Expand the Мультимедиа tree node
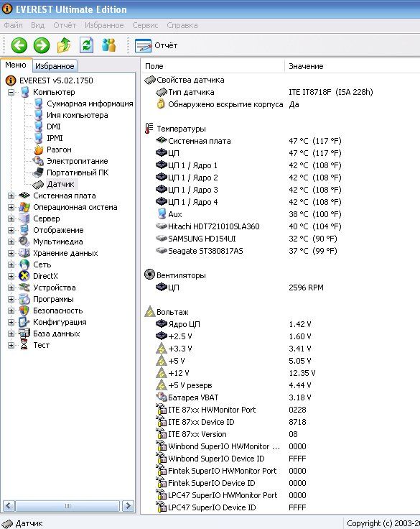The width and height of the screenshot is (420, 529). pyautogui.click(x=11, y=241)
